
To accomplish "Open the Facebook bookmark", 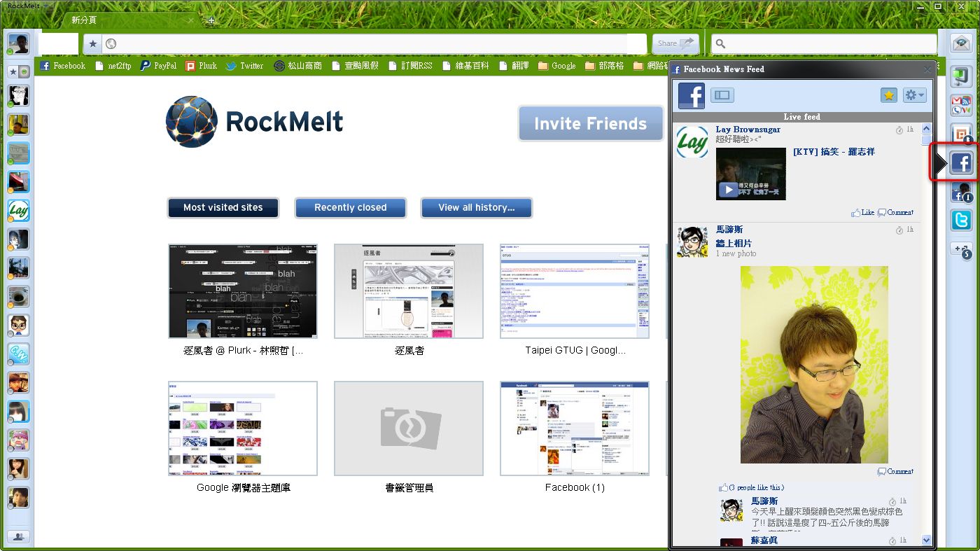I will tap(62, 66).
